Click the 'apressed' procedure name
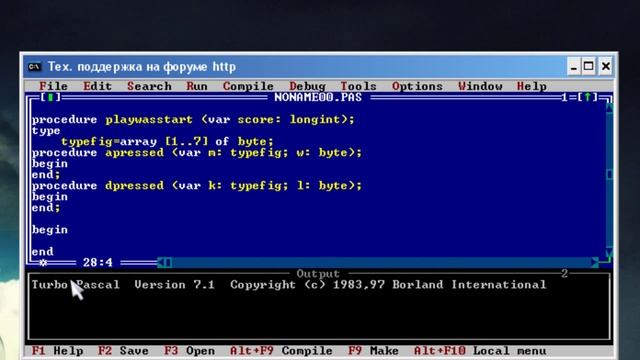The width and height of the screenshot is (640, 360). [x=134, y=152]
